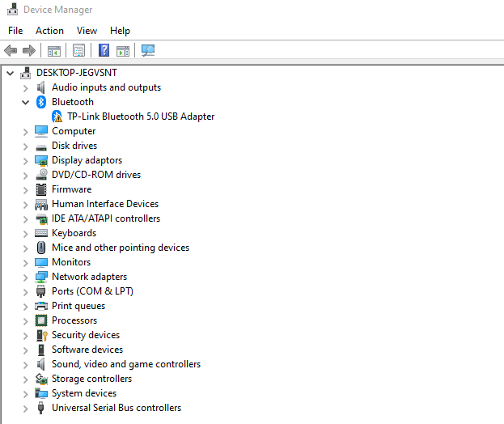This screenshot has height=424, width=504.
Task: Click the Network adapters icon
Action: coord(41,277)
